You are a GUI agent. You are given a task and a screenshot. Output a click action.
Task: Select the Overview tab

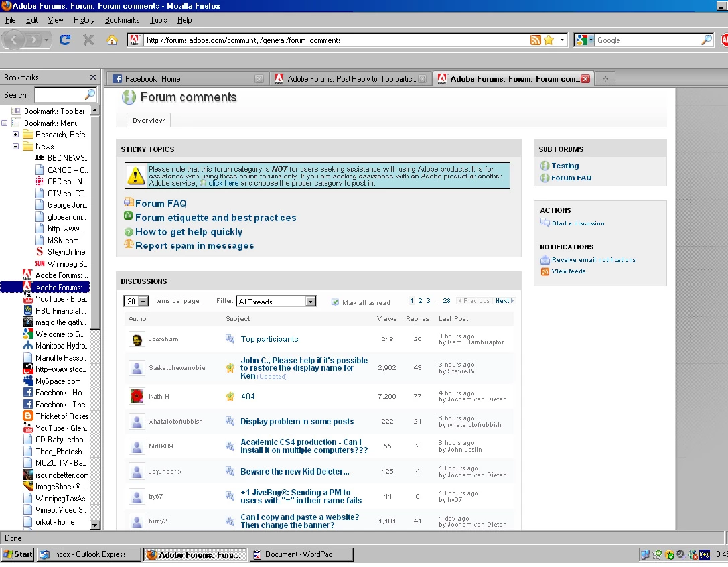(149, 121)
